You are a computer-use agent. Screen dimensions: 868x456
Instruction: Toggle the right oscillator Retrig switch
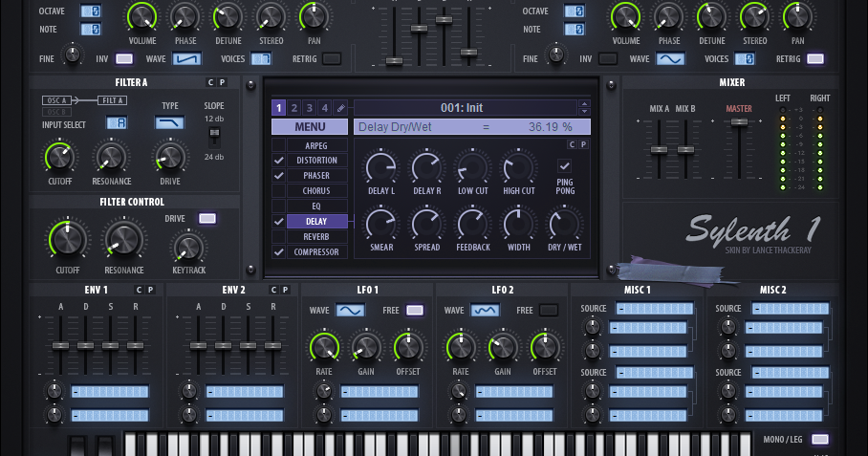pyautogui.click(x=815, y=58)
